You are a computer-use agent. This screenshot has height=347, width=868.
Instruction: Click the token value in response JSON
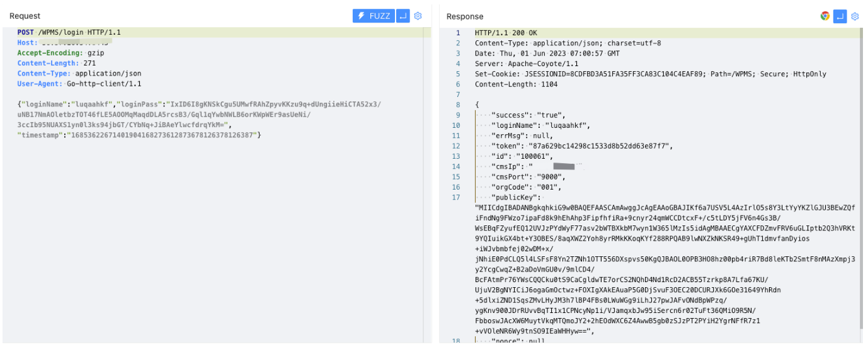pyautogui.click(x=600, y=146)
